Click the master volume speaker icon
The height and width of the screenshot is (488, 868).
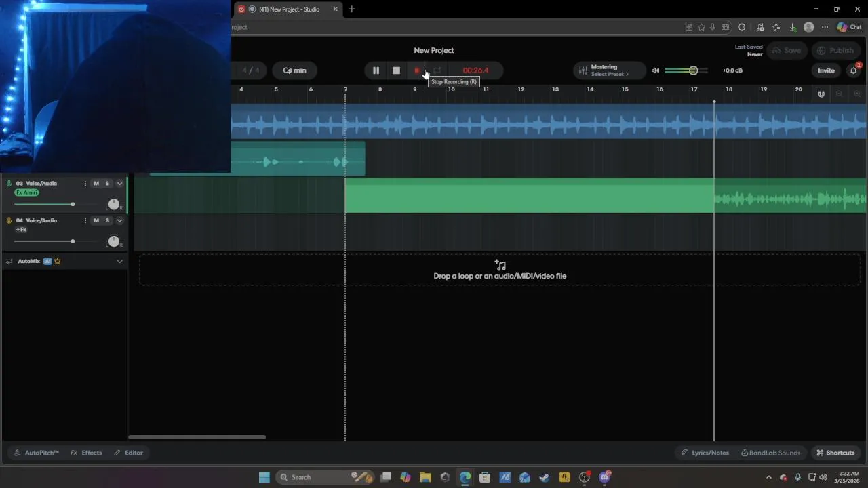[x=655, y=70]
